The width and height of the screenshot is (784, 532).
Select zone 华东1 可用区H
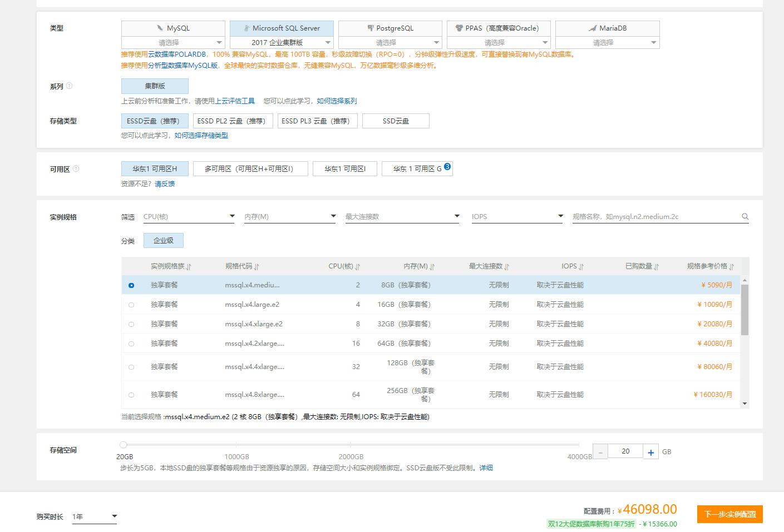pos(155,168)
